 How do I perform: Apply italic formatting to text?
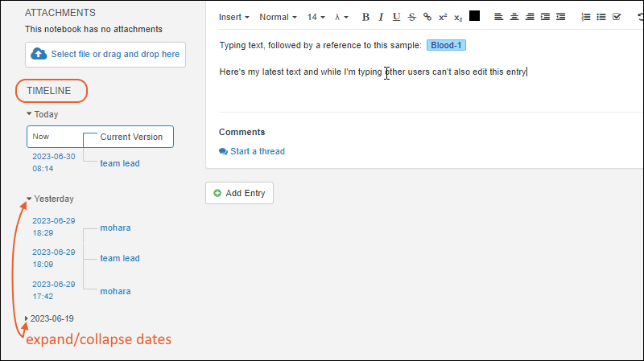(x=381, y=17)
